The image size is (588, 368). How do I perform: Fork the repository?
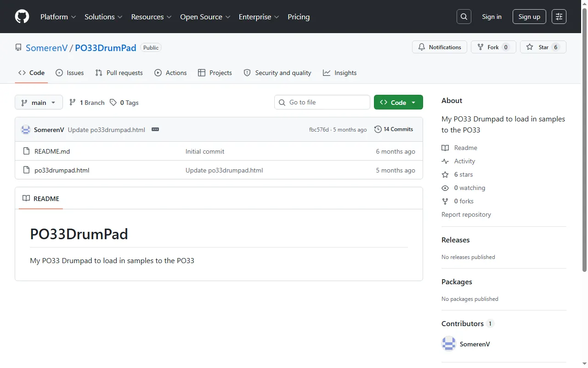(x=493, y=47)
